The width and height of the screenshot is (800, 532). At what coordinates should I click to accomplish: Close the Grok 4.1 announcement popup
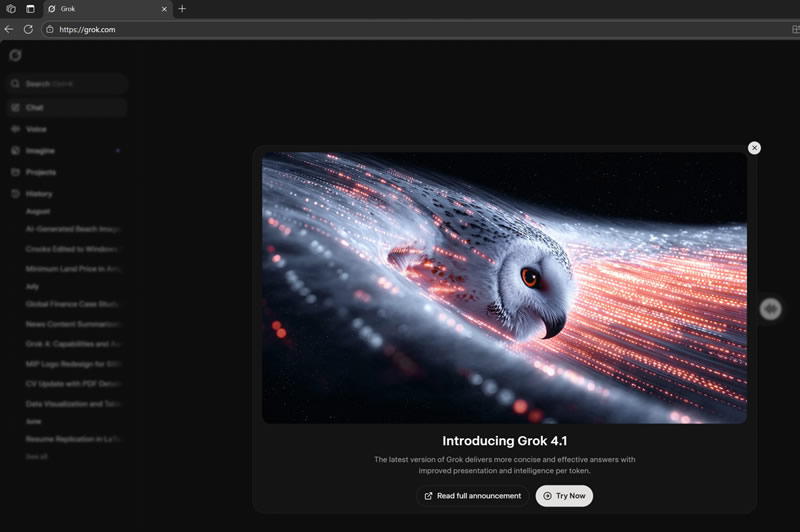pos(754,148)
